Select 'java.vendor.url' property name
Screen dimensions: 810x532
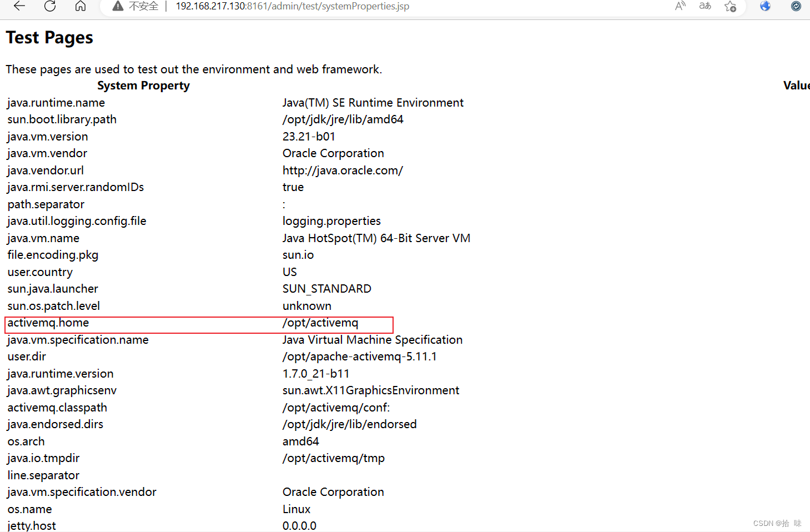point(46,170)
